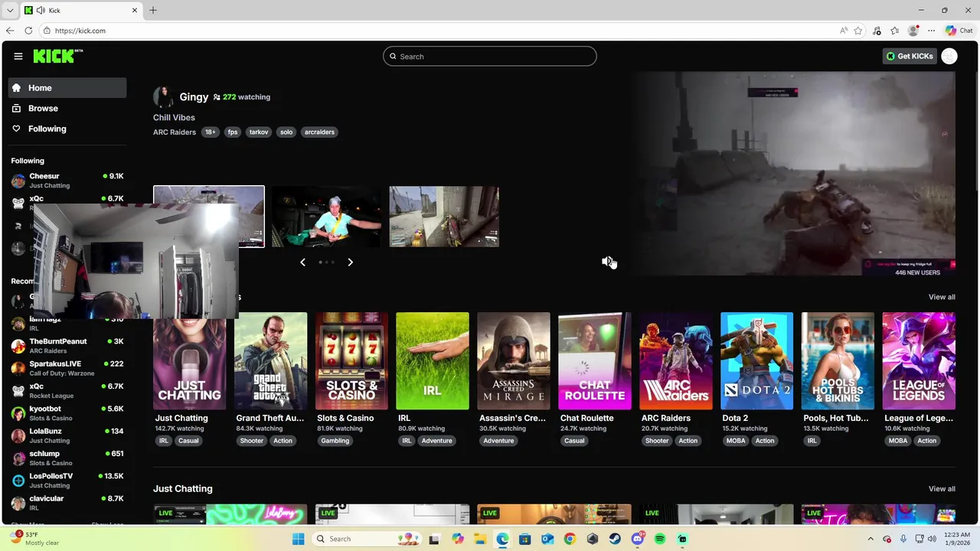
Task: Open Cheesur's avatar in Following
Action: [x=18, y=181]
